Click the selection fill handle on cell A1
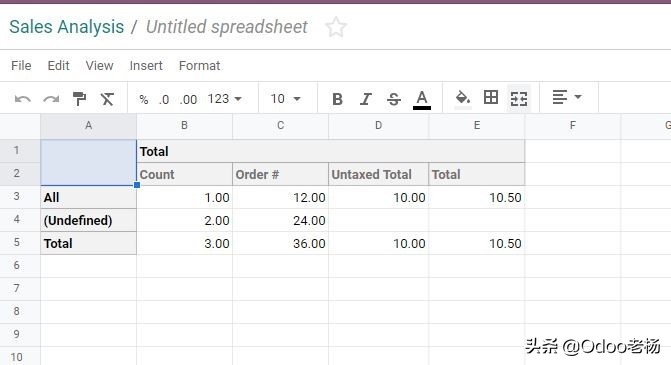This screenshot has width=671, height=365. (x=137, y=185)
